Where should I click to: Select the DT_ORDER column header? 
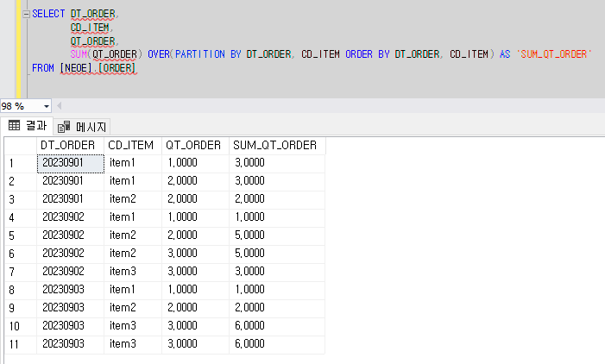click(70, 146)
